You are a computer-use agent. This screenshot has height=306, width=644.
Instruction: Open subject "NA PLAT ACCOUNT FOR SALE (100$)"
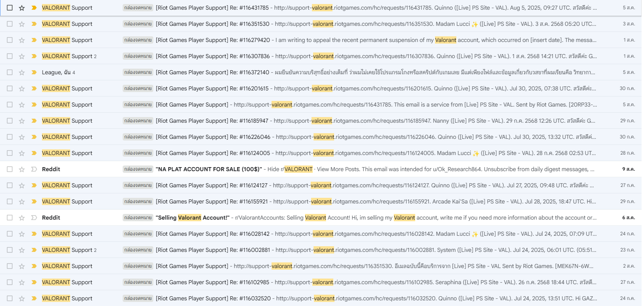point(209,169)
